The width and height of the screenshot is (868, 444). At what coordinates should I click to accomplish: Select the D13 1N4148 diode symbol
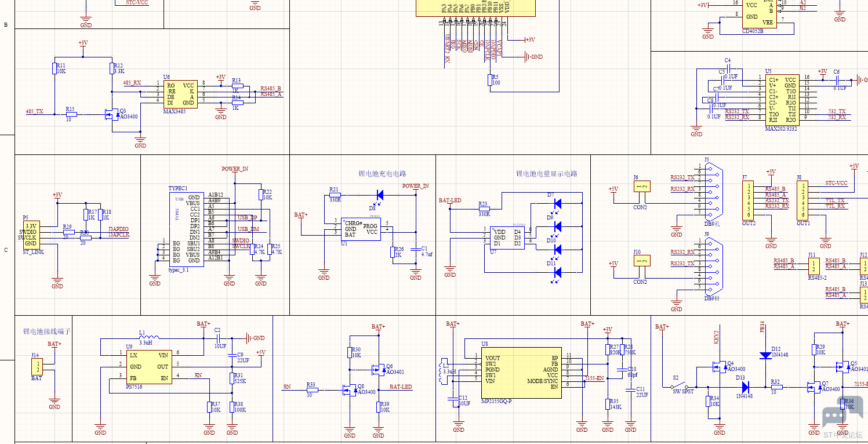(745, 387)
